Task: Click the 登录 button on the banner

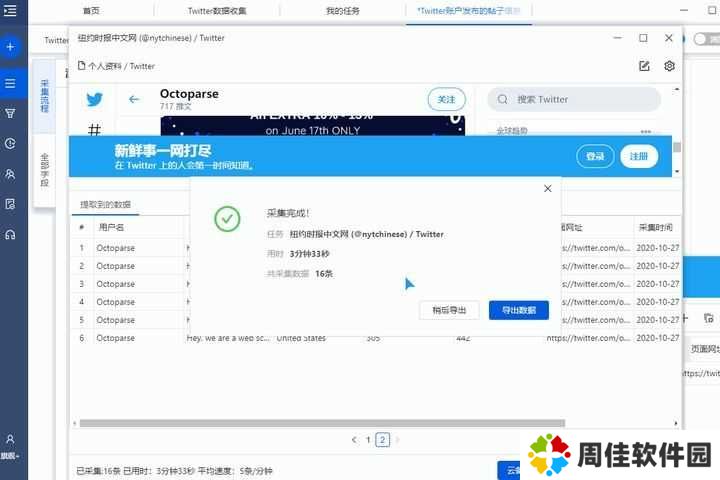Action: pos(595,156)
